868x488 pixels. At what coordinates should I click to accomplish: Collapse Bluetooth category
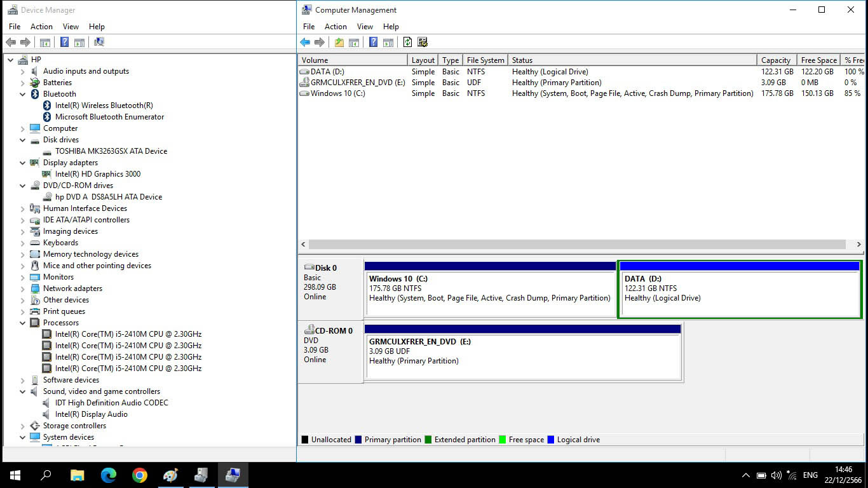tap(23, 94)
